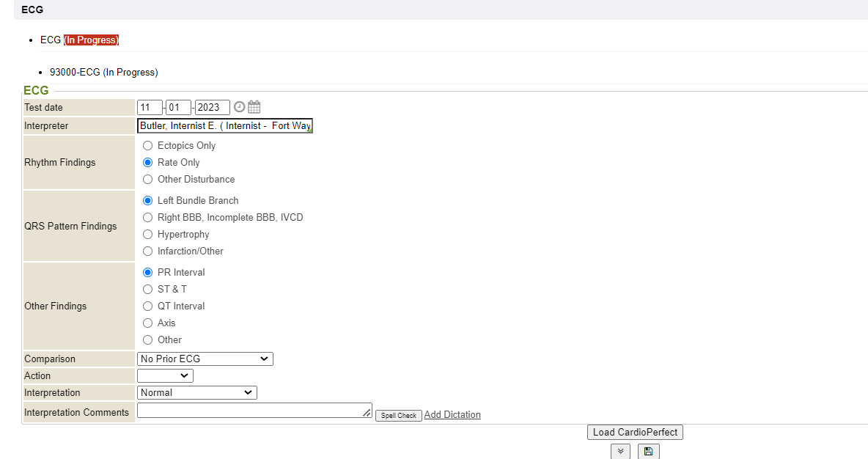The width and height of the screenshot is (868, 459).
Task: Choose QT Interval under Other Findings
Action: [x=148, y=306]
